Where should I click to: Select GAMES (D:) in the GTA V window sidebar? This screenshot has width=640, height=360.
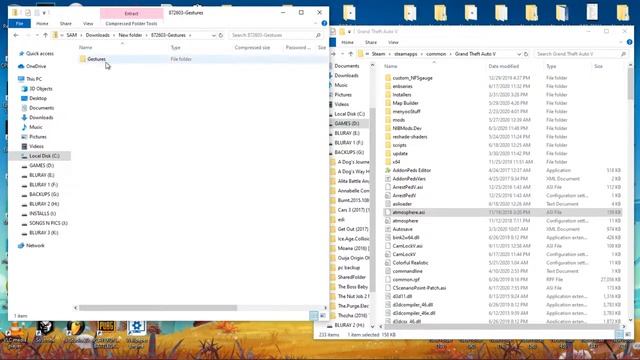tap(347, 123)
